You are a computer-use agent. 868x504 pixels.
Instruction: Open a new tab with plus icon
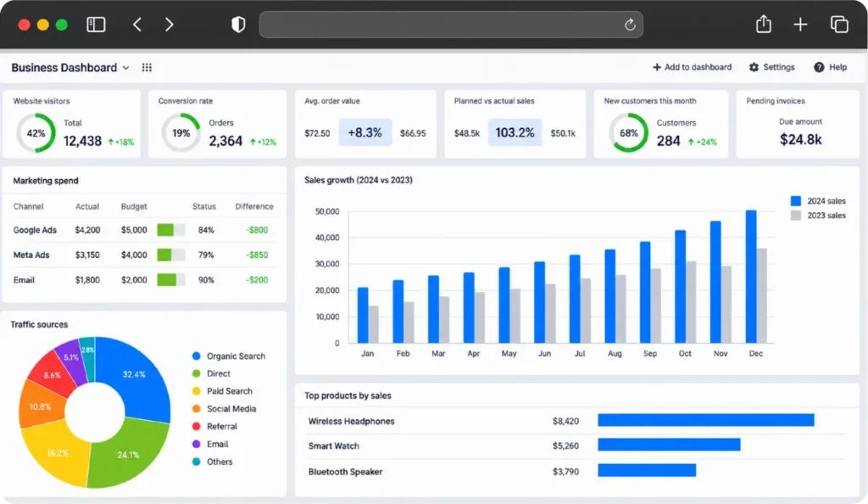pyautogui.click(x=800, y=25)
